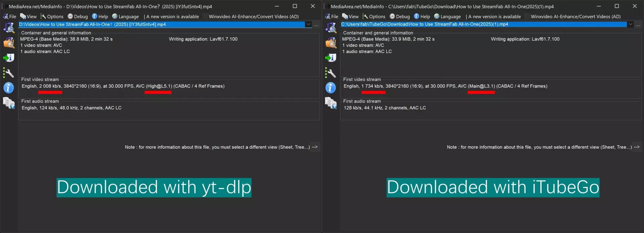Click View sheets icon in iTubeGo path window
This screenshot has width=644, height=233.
pos(331,103)
